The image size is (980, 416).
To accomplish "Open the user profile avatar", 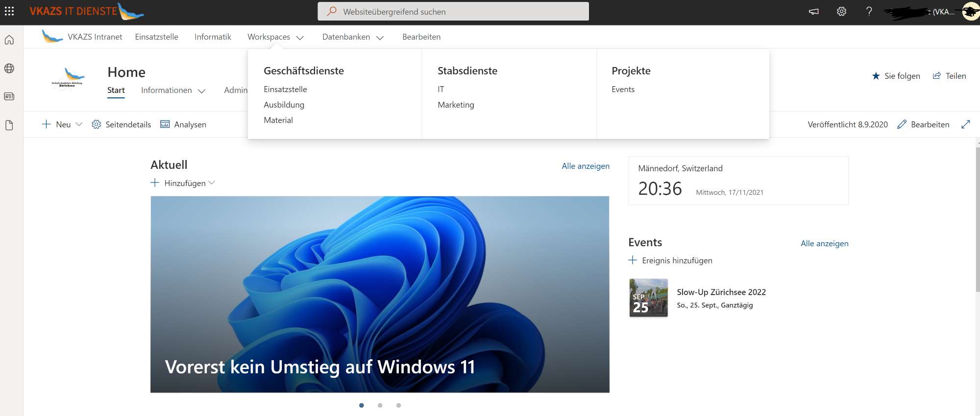I will pyautogui.click(x=971, y=11).
